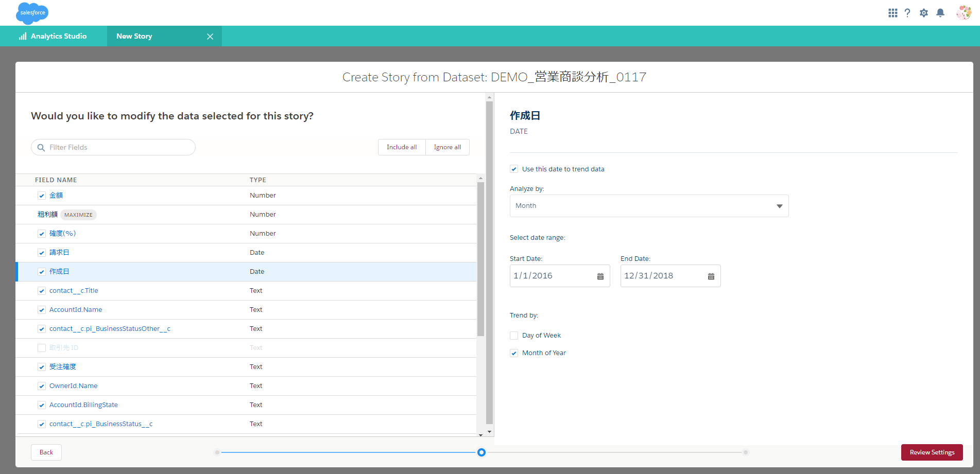
Task: Enable the Day of Week trend checkbox
Action: pos(514,336)
